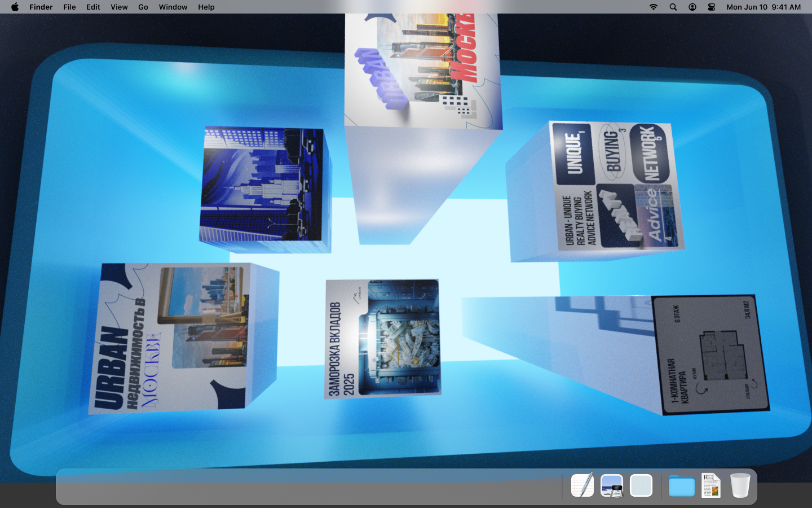Image resolution: width=812 pixels, height=508 pixels.
Task: Open the File menu
Action: coord(69,7)
